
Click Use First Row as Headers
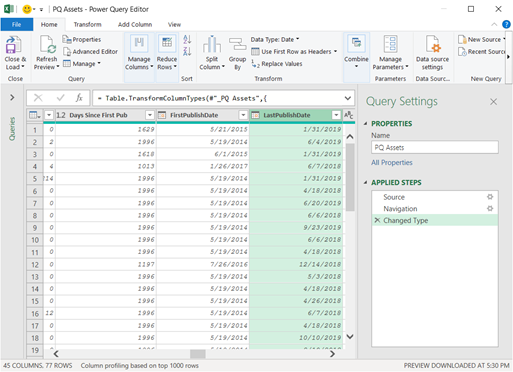[294, 52]
